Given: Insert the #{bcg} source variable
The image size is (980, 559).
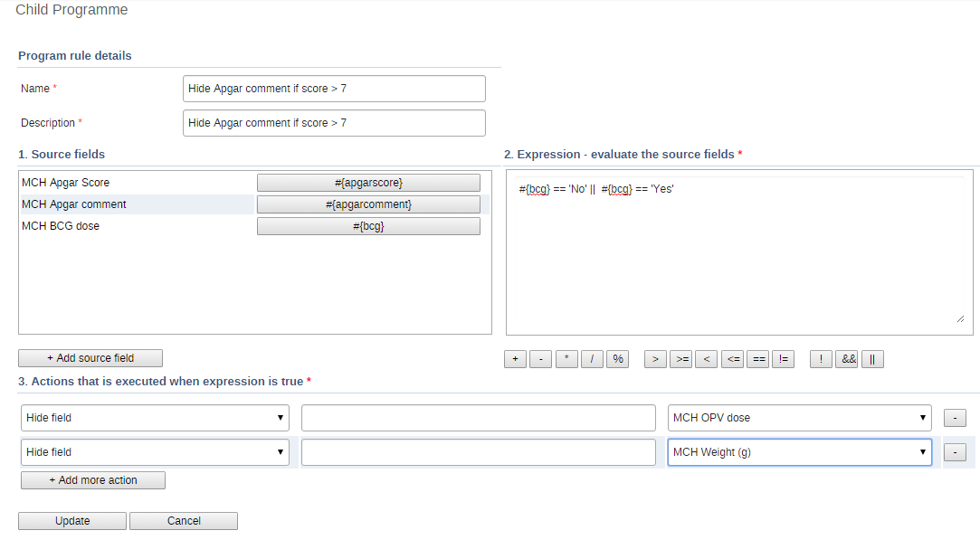Looking at the screenshot, I should point(368,226).
